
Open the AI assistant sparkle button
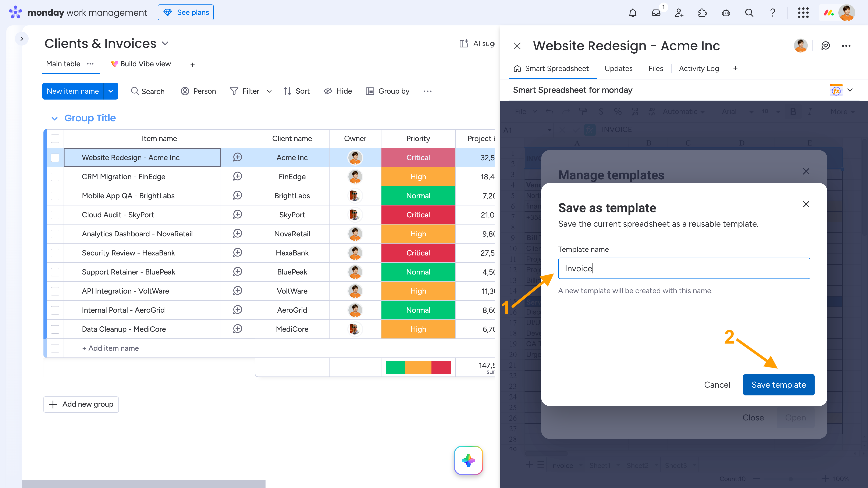(468, 460)
